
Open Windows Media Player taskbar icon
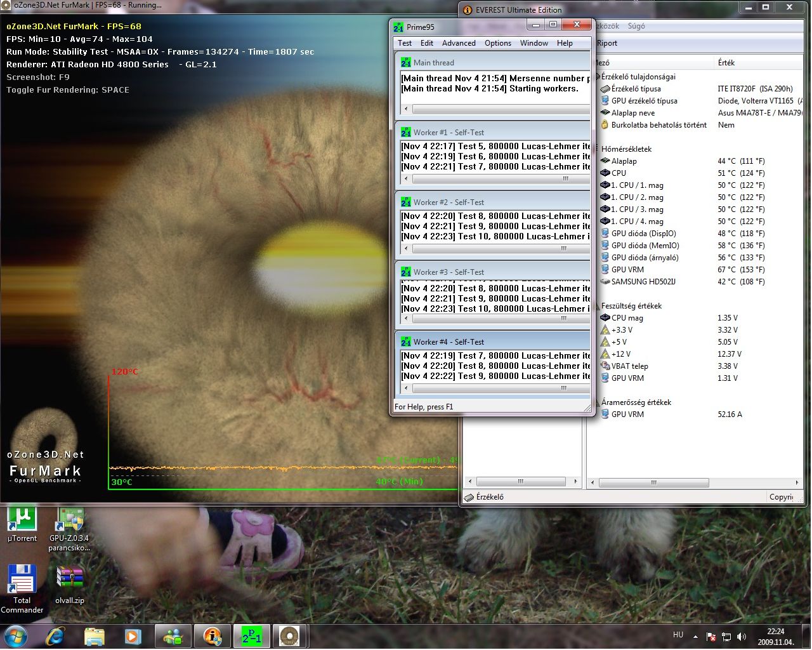(132, 636)
